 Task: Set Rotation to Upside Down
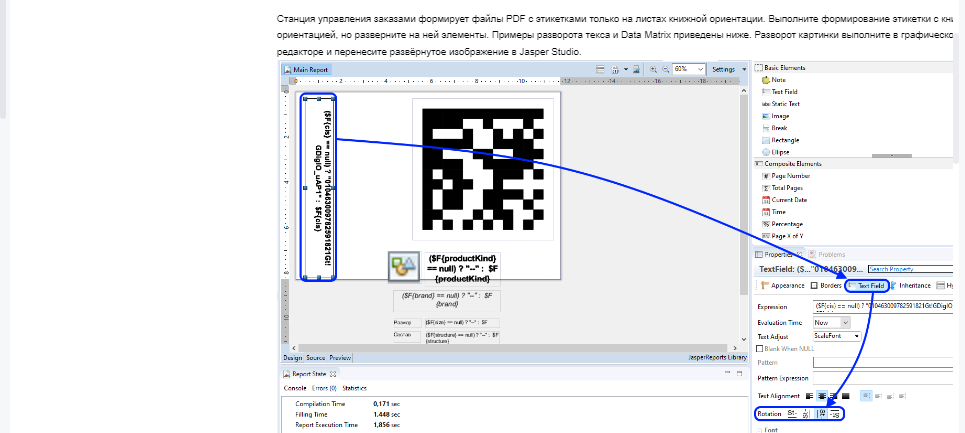click(835, 414)
